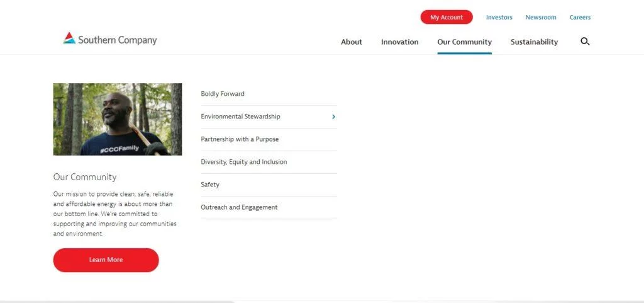Open the Sustainability menu
Viewport: 644px width, 303px height.
(x=534, y=42)
